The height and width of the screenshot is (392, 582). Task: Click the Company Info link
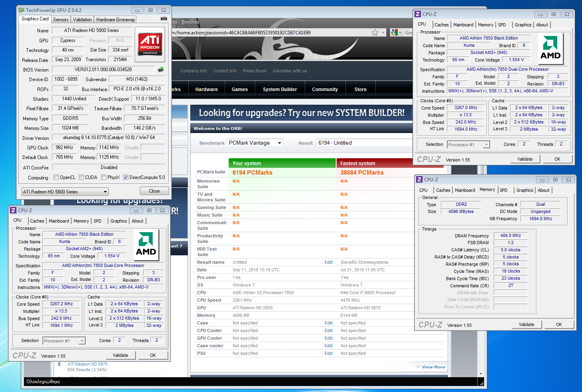tap(194, 71)
